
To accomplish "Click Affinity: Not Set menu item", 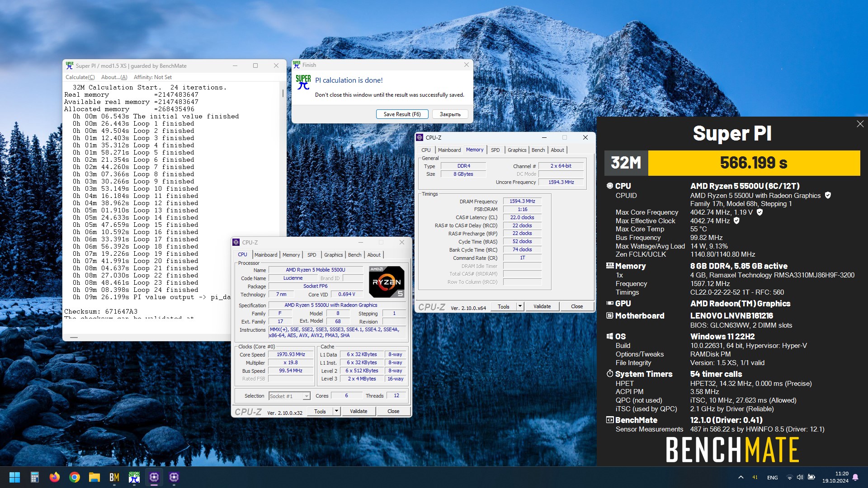I will coord(152,77).
